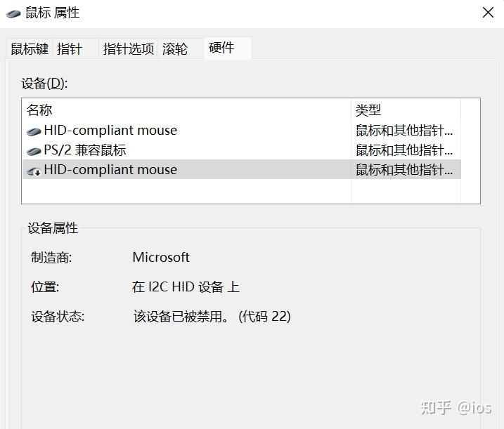Viewport: 504px width, 429px height.
Task: Click the type cell of the PS/2 兼容鼠标 row
Action: pyautogui.click(x=404, y=150)
